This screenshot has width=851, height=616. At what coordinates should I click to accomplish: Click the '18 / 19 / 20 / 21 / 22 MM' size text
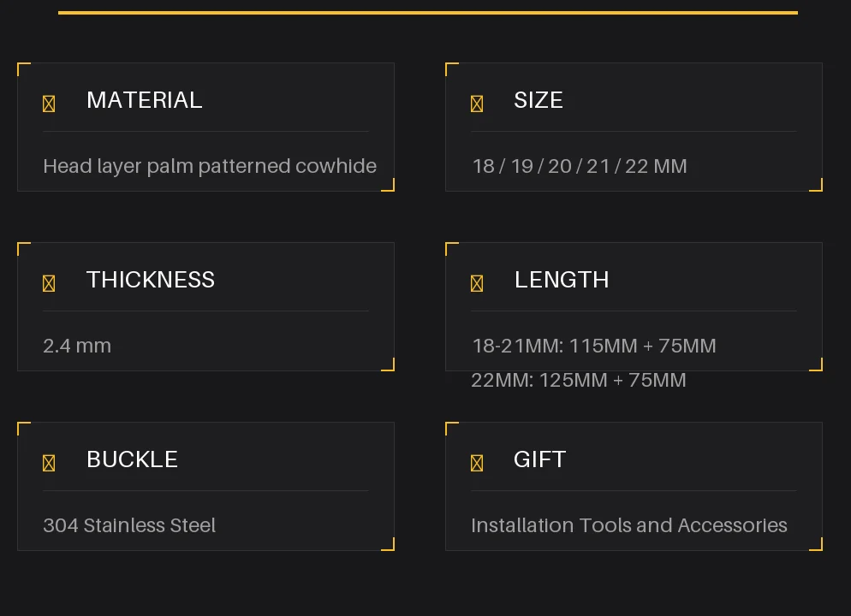coord(580,167)
